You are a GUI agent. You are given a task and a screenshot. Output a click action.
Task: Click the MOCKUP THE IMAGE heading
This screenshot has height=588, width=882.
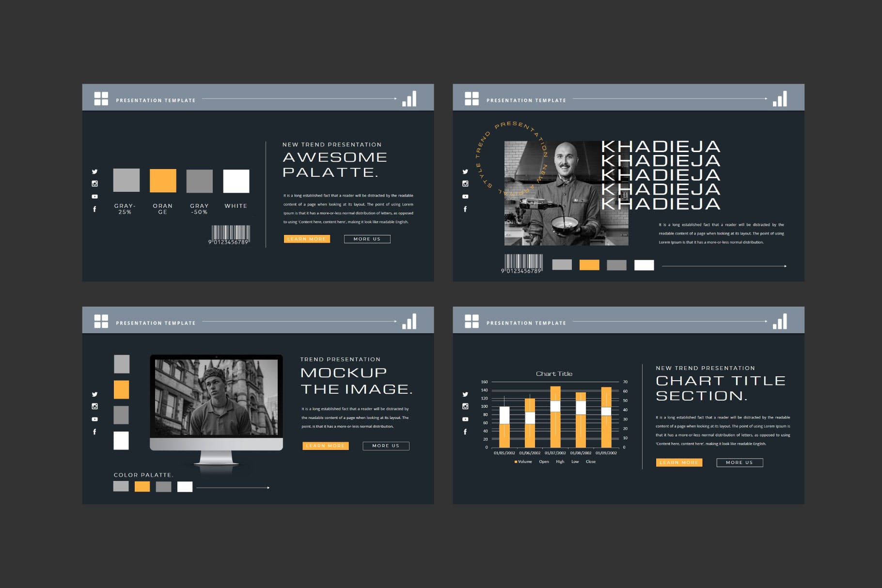click(x=357, y=381)
